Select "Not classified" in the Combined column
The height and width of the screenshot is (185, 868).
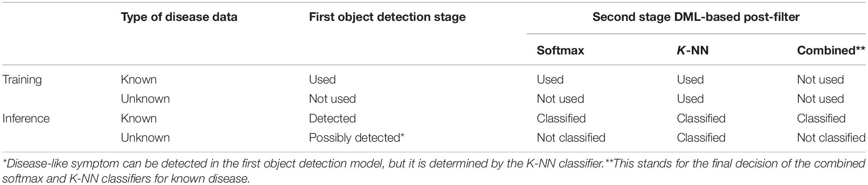click(831, 138)
